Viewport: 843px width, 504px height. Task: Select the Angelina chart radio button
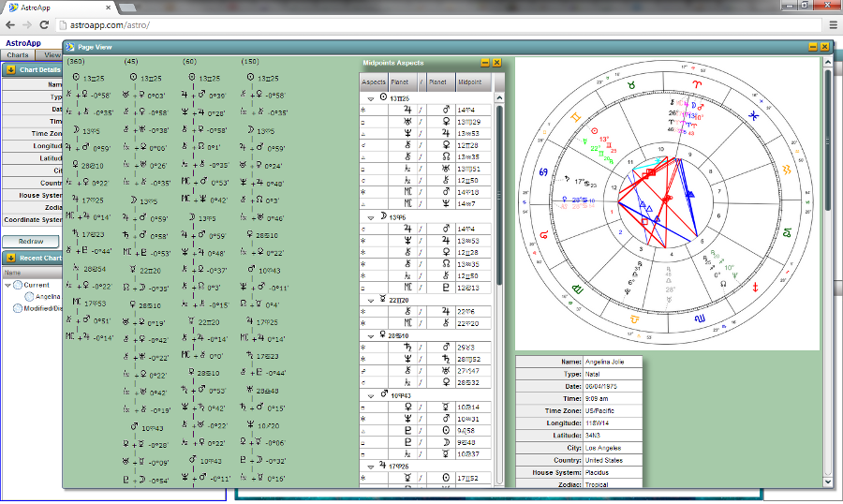coord(30,296)
